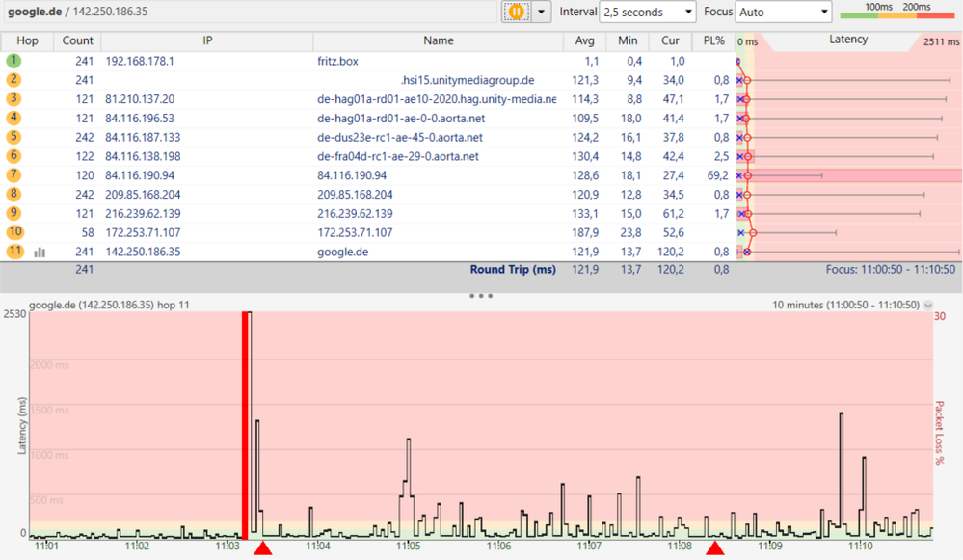Toggle the graph icon beside hop 11
This screenshot has width=963, height=560.
(x=40, y=252)
